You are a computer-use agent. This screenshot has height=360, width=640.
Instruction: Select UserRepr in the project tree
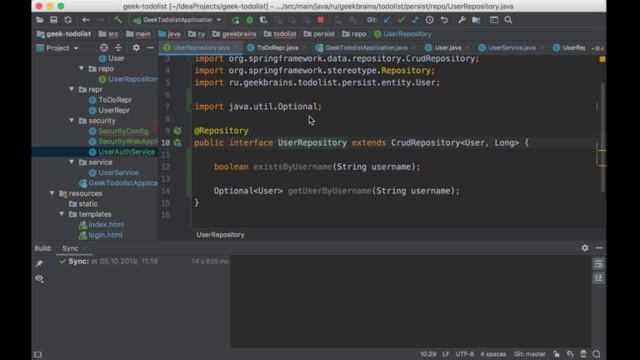coord(114,110)
